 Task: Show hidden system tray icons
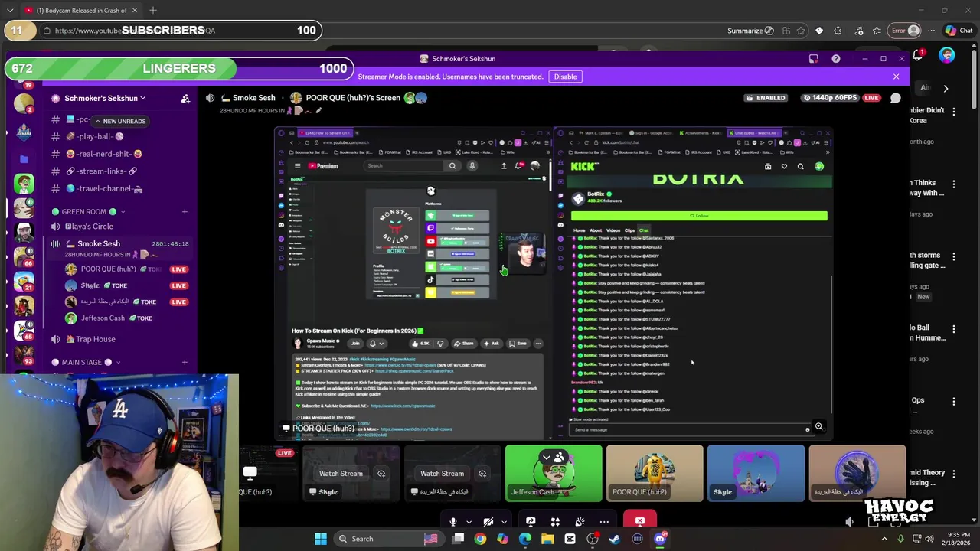(884, 539)
